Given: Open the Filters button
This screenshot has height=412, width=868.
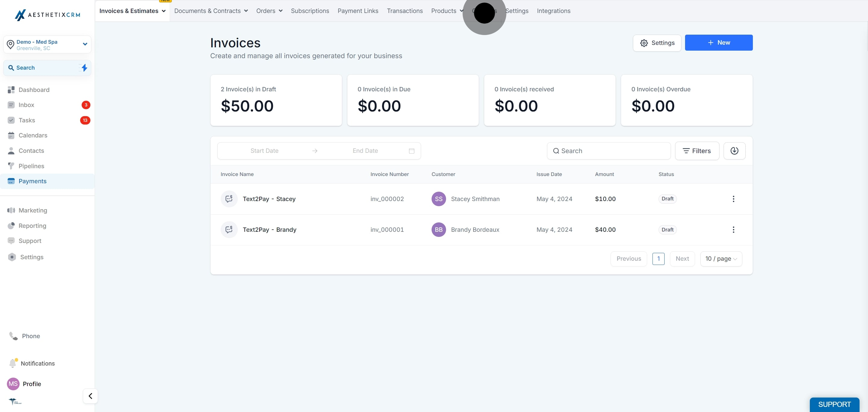Looking at the screenshot, I should pyautogui.click(x=697, y=151).
